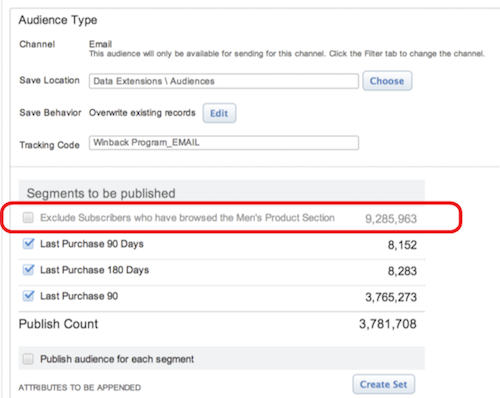The image size is (500, 398).
Task: Click the Audience Type heading
Action: [58, 20]
